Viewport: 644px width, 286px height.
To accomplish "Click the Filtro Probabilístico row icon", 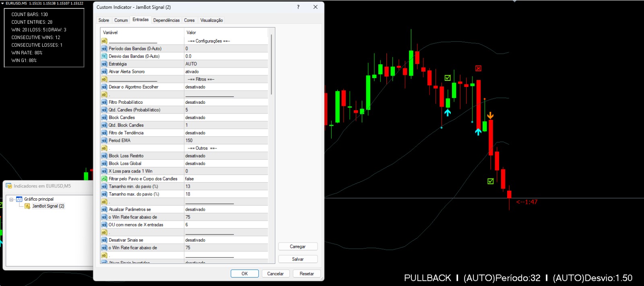I will tap(104, 102).
